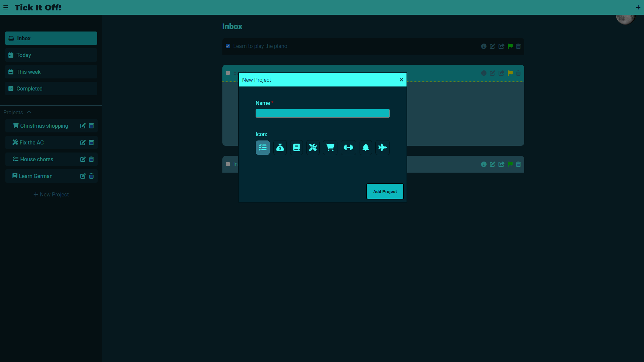Select the dumbbell project icon
The height and width of the screenshot is (362, 644).
[348, 147]
